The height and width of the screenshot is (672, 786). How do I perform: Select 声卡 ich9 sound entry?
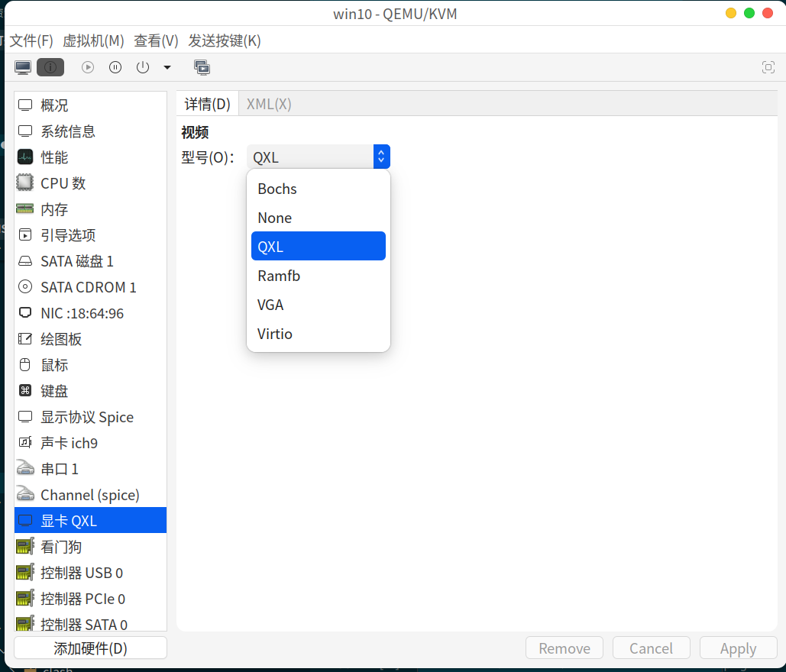click(90, 443)
